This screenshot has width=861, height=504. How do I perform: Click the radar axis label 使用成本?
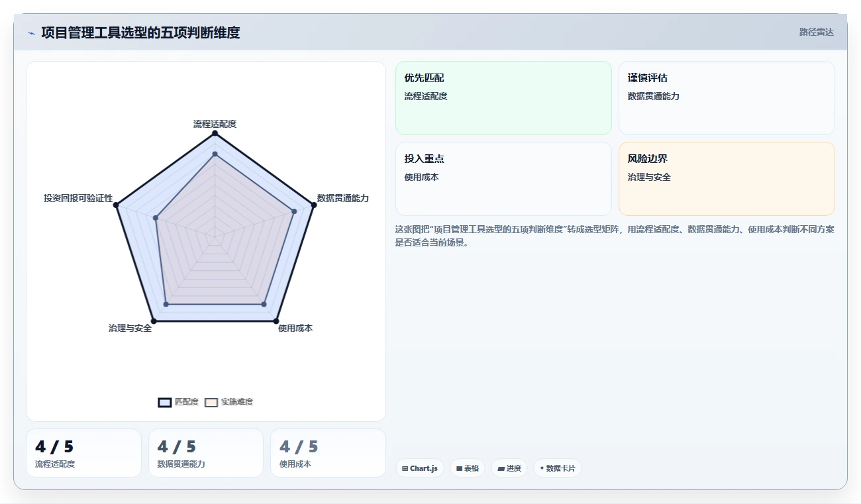coord(295,328)
